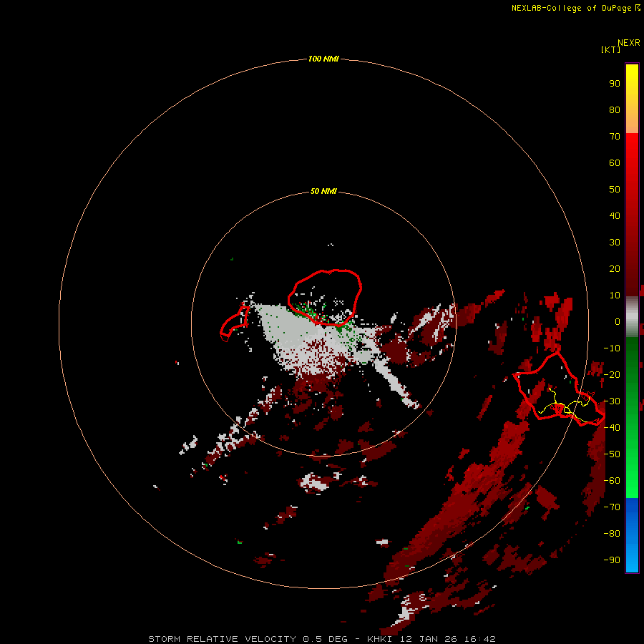The height and width of the screenshot is (644, 644).
Task: Click the large central island outline
Action: (324, 298)
